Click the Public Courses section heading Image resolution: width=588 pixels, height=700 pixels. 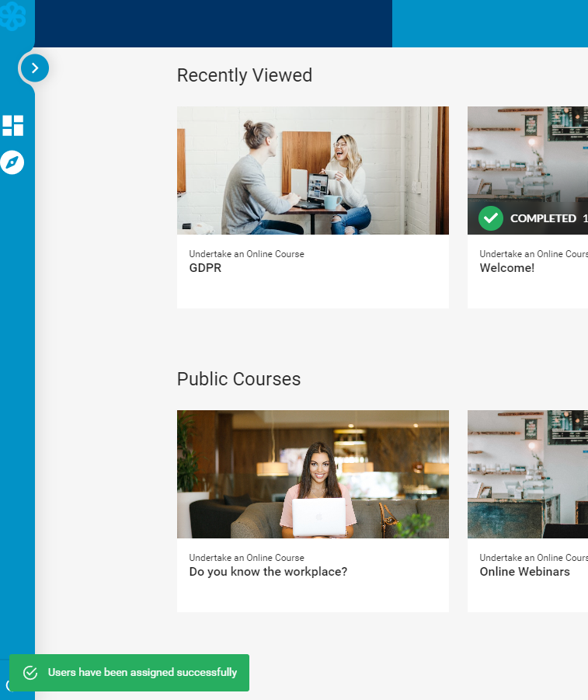tap(238, 379)
